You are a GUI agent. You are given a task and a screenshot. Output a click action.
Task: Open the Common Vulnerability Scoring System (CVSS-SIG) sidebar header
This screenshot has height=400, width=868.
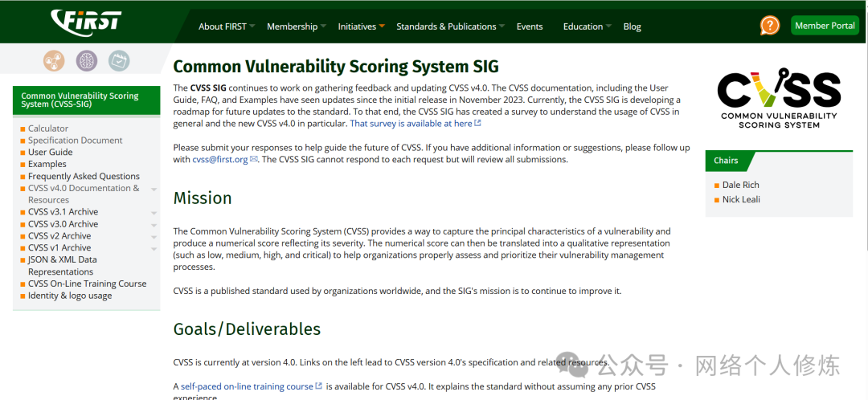(x=86, y=100)
